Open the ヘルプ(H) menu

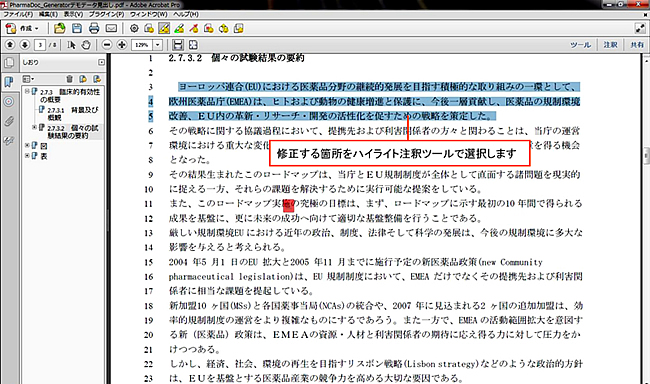point(186,14)
